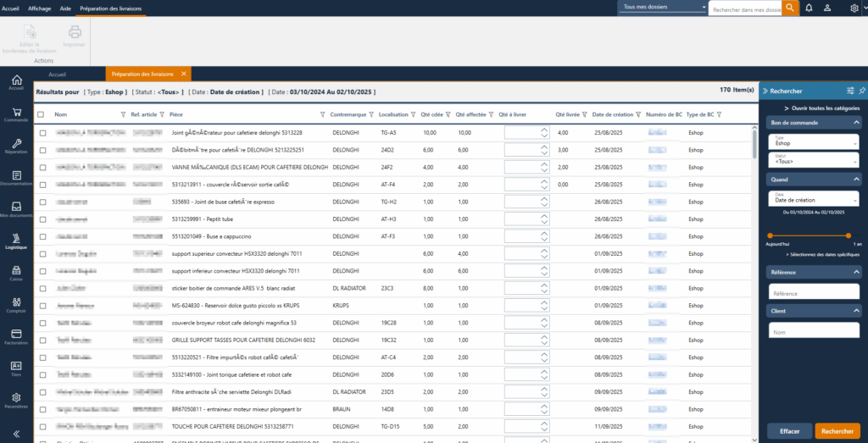Click the Effacer button

[x=789, y=431]
